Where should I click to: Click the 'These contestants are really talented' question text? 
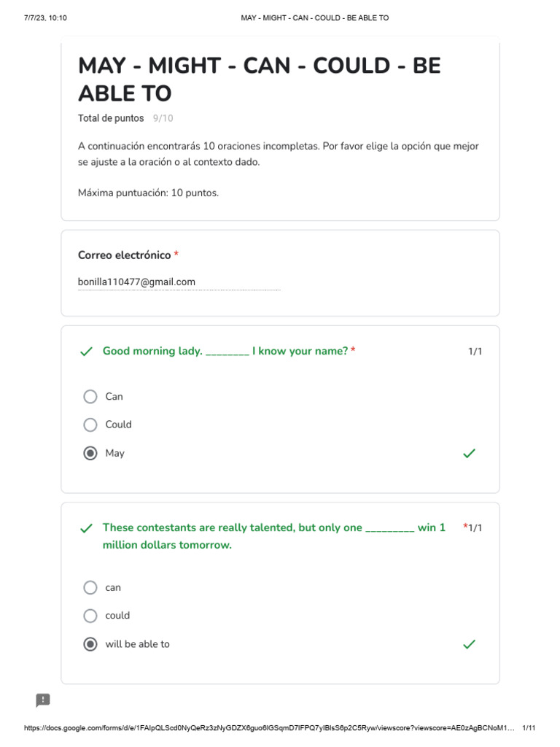(x=274, y=536)
